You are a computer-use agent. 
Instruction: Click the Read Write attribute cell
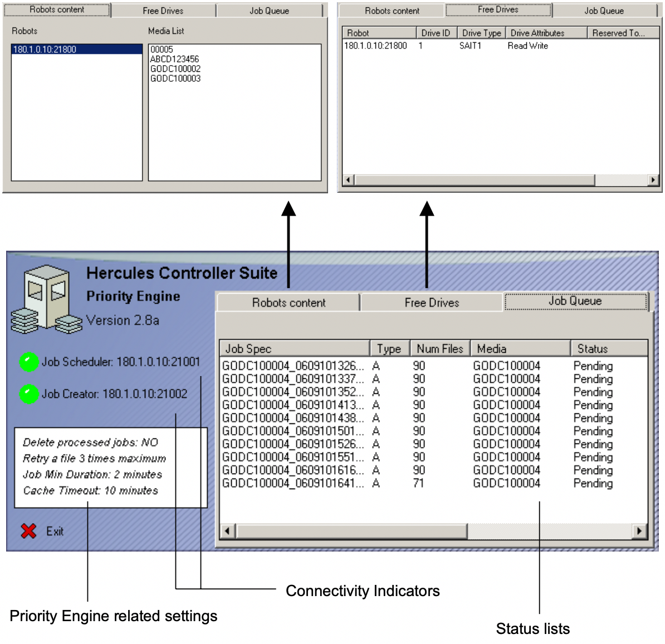528,46
